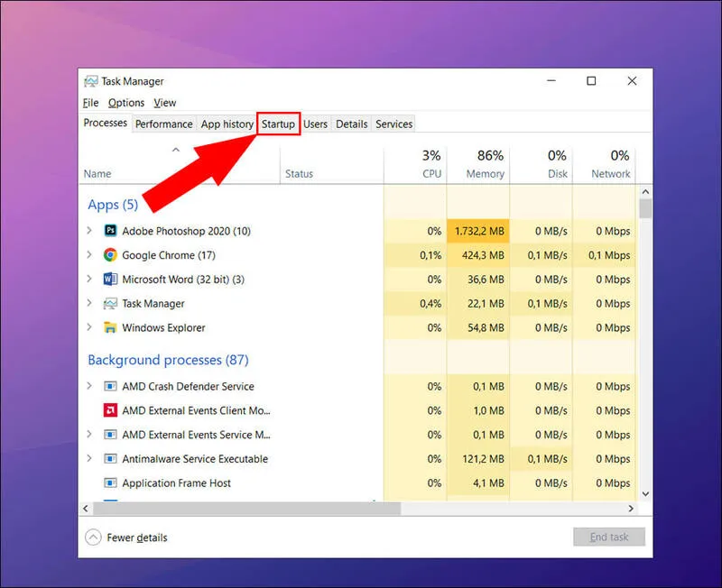Click the 424,3 MB memory cell
The image size is (722, 588).
tap(478, 255)
